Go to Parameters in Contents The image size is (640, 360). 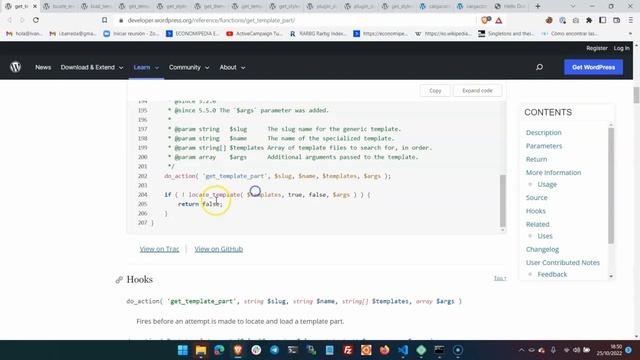click(544, 146)
